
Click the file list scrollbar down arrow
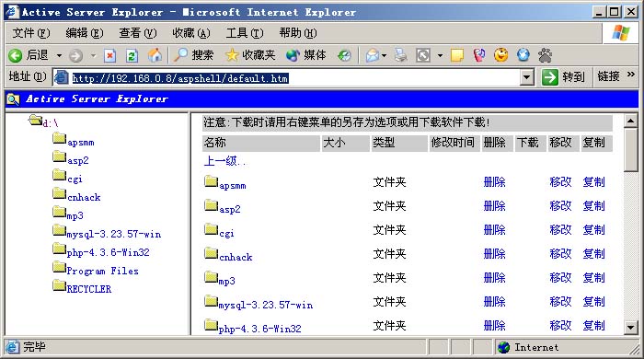(x=630, y=328)
